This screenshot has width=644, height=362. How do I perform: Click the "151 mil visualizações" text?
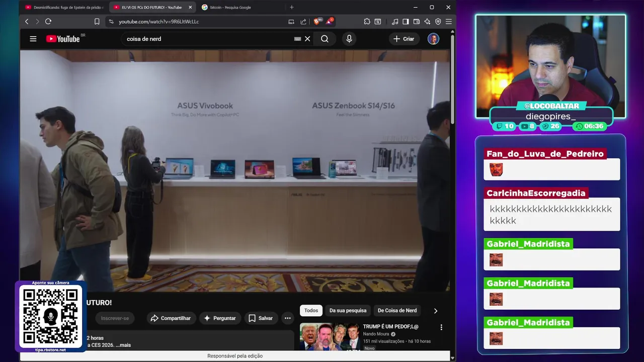pos(383,341)
